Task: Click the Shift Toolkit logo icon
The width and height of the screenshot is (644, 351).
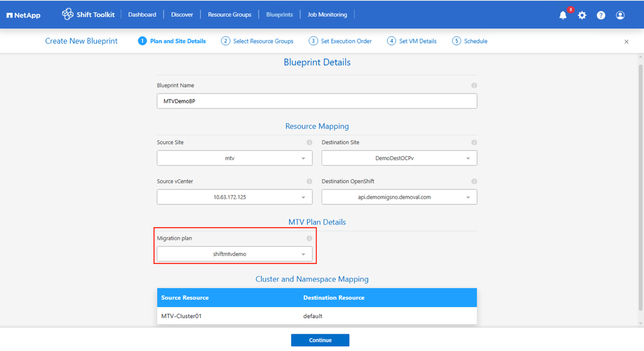Action: pyautogui.click(x=68, y=14)
